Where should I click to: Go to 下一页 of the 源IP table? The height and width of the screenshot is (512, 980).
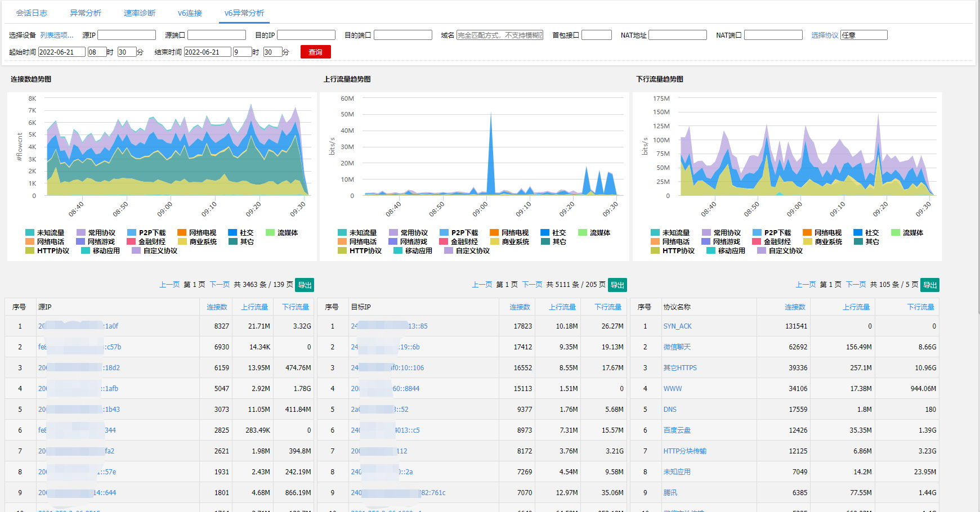[220, 285]
